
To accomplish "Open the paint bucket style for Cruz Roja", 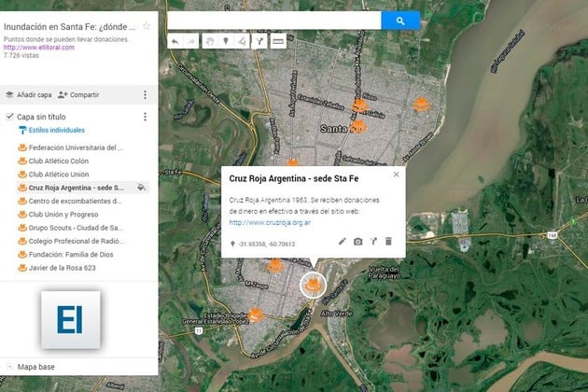I will click(141, 187).
